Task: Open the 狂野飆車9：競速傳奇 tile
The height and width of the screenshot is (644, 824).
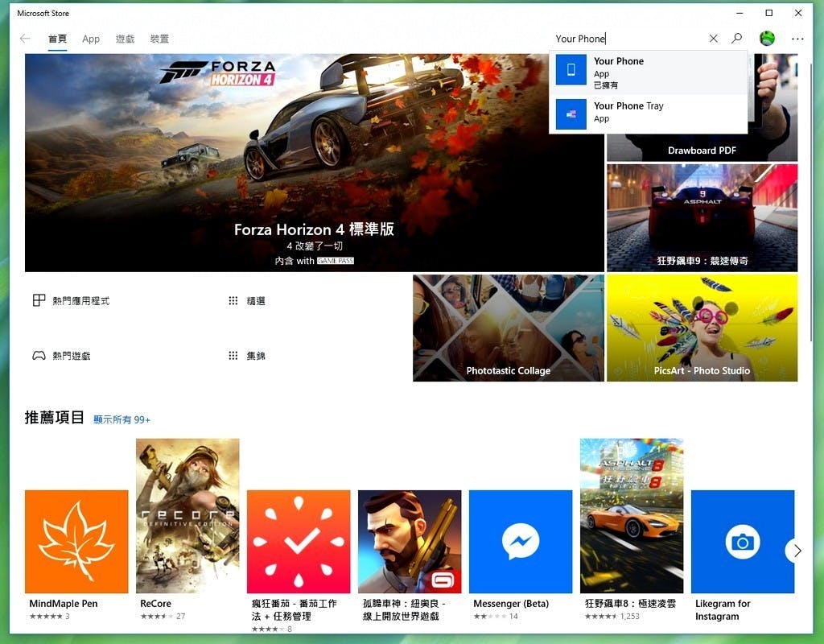Action: [702, 217]
